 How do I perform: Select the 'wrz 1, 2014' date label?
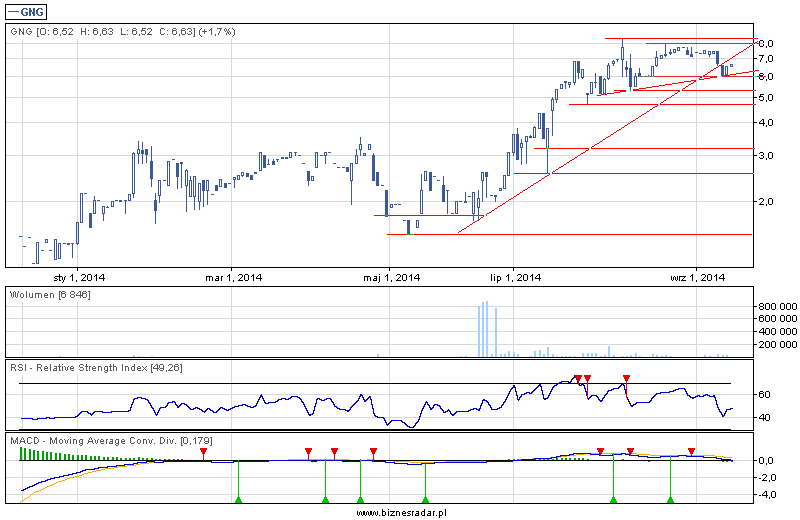point(696,277)
